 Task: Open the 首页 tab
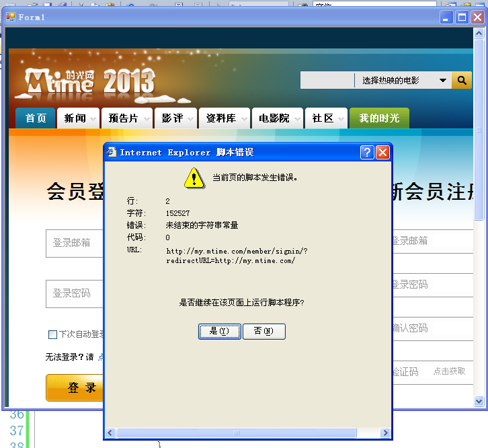pyautogui.click(x=36, y=118)
